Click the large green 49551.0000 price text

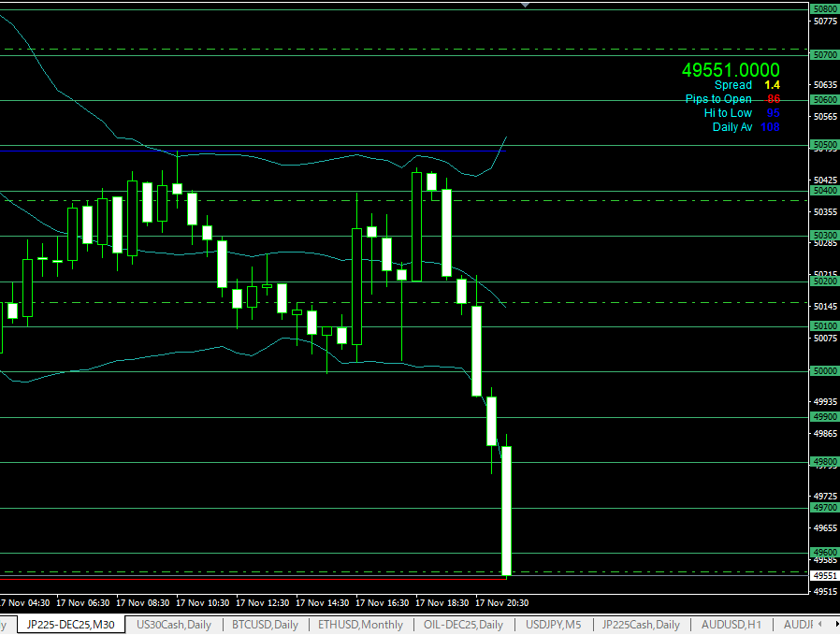tap(731, 70)
